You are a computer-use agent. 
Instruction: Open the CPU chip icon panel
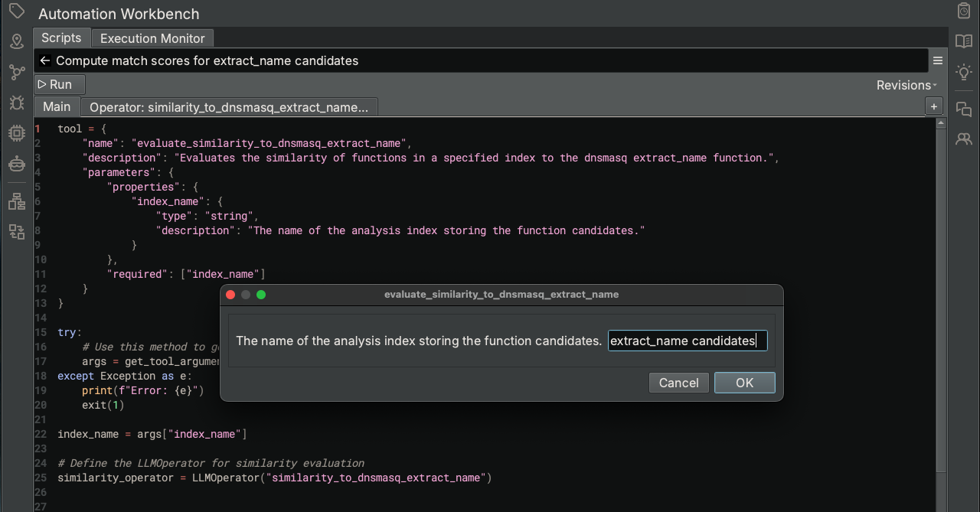point(16,133)
